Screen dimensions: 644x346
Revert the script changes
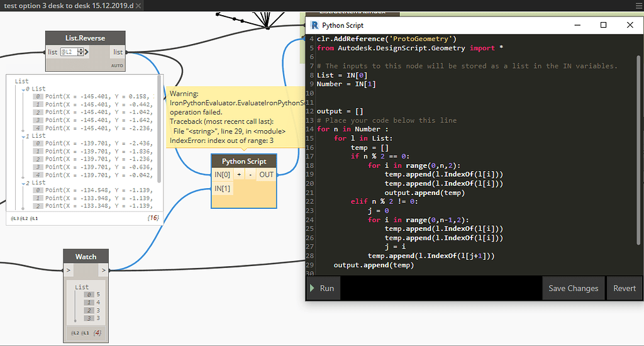tap(624, 288)
